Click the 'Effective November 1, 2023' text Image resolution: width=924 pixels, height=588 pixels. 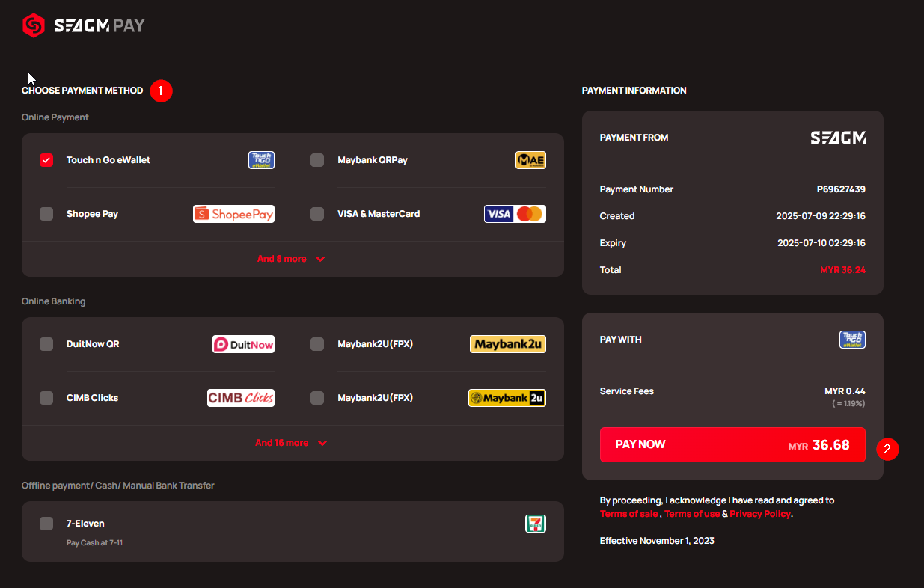pos(657,541)
